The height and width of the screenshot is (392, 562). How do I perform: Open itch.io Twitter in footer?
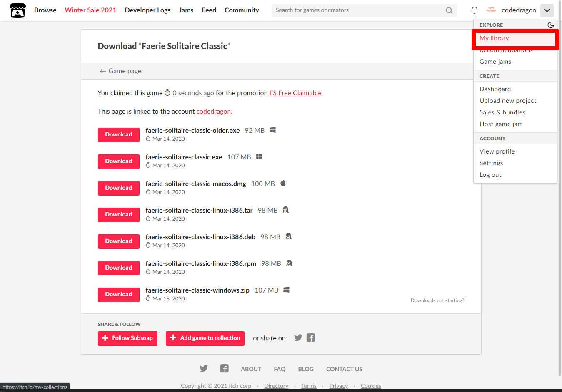(x=204, y=368)
